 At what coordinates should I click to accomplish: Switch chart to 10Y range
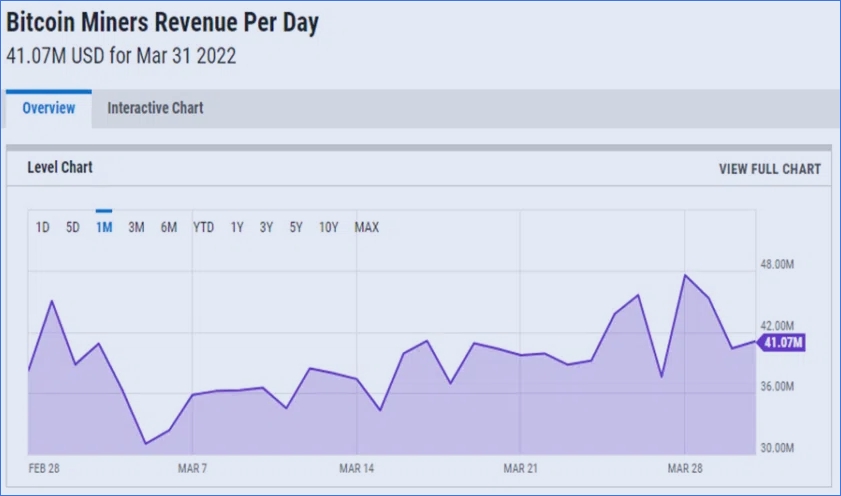[x=328, y=227]
